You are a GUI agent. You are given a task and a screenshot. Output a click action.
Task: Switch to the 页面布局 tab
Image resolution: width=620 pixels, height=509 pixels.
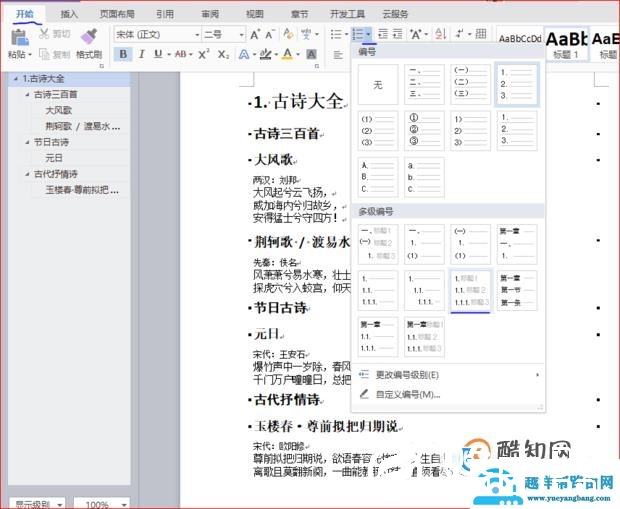click(117, 14)
